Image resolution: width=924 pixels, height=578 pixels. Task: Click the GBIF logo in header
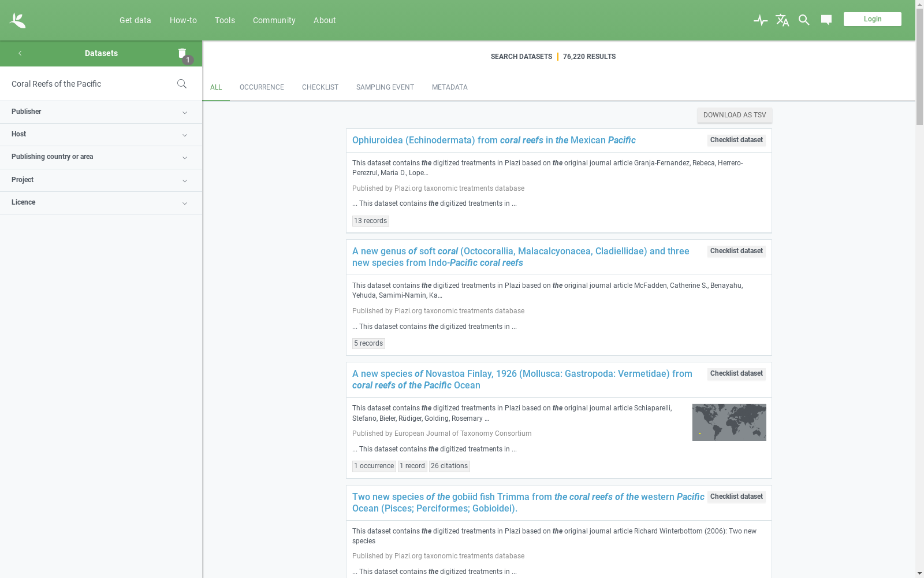17,20
